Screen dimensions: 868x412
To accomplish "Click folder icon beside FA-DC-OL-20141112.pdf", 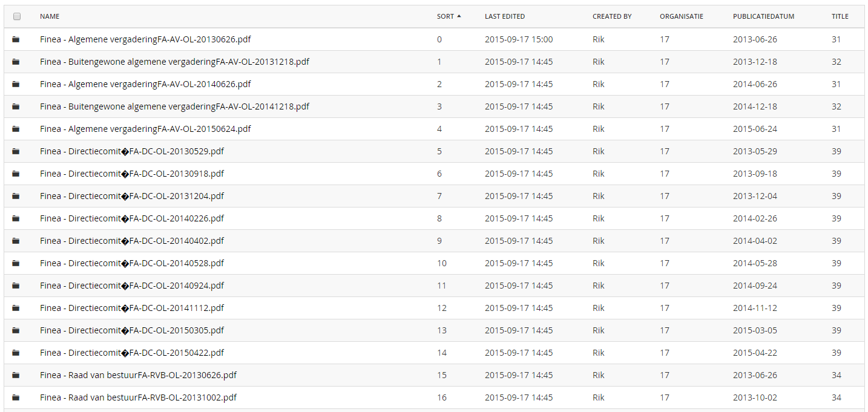I will point(16,308).
